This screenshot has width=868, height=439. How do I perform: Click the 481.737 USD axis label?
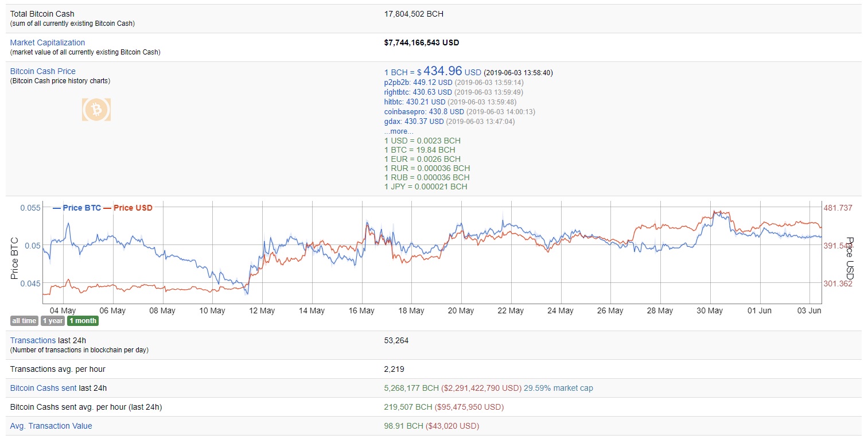point(838,208)
